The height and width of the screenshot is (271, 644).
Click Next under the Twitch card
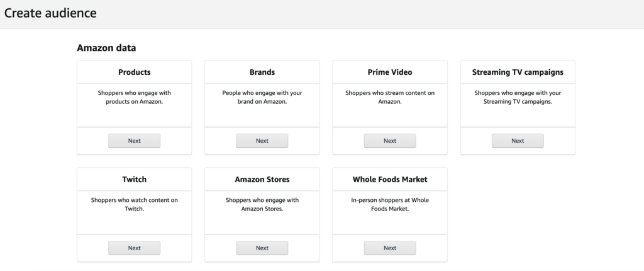(x=134, y=248)
